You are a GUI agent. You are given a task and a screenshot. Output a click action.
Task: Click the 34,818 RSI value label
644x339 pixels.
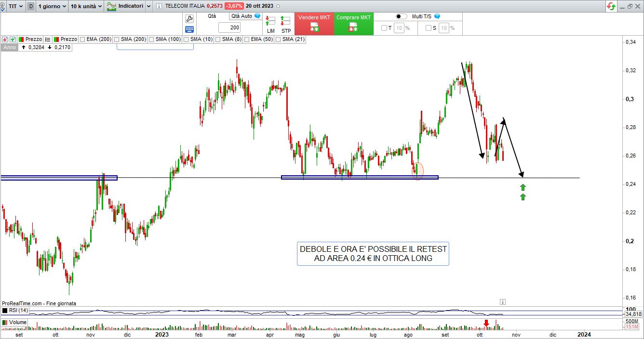(632, 314)
